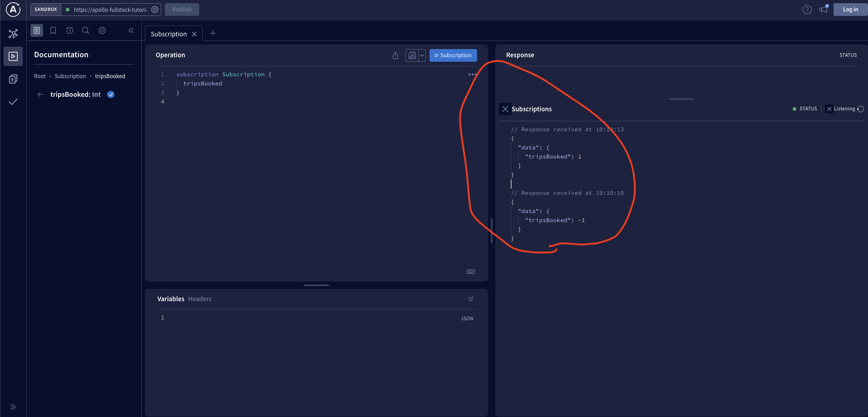Open the save options dropdown arrow
The width and height of the screenshot is (868, 417).
422,55
